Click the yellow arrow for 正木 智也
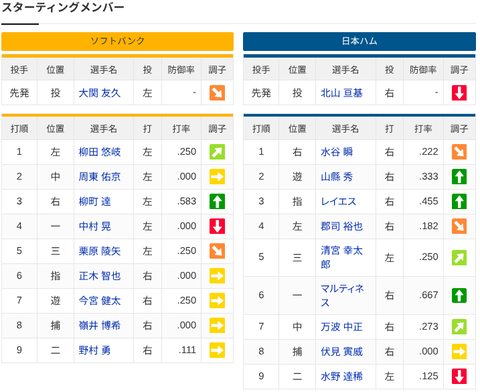This screenshot has height=392, width=480. pyautogui.click(x=217, y=276)
